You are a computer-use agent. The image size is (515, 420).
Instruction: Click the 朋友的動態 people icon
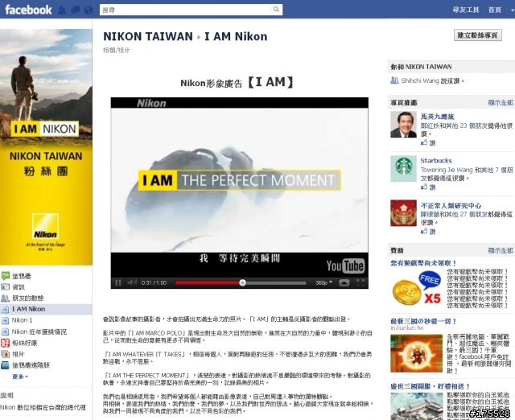click(6, 298)
